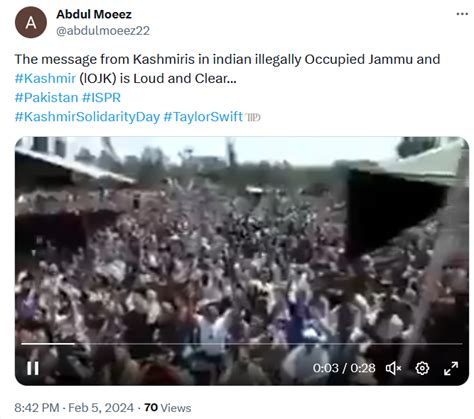Click the small icon after #TaylorSwift
Screen dimensions: 474x419
click(x=253, y=117)
